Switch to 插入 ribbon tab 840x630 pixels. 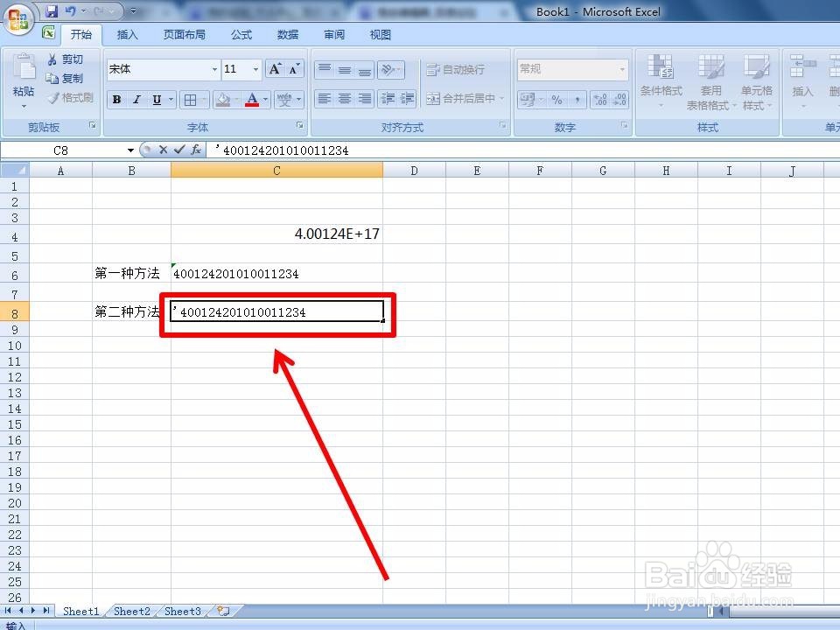(x=127, y=35)
